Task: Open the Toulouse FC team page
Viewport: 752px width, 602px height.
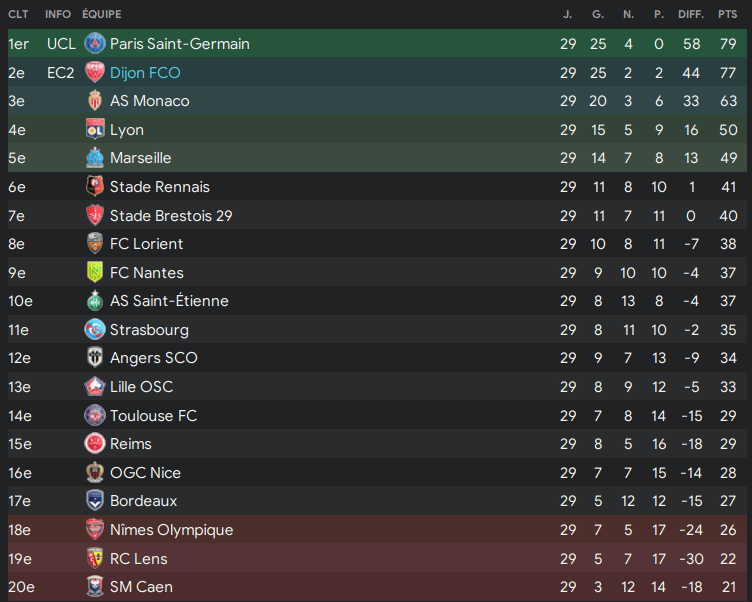Action: click(x=153, y=416)
